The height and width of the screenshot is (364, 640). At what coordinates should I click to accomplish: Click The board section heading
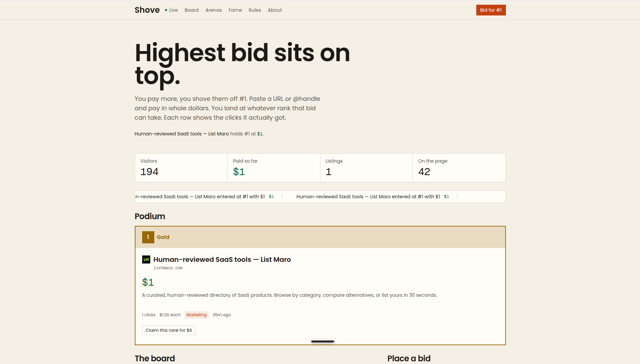(155, 358)
